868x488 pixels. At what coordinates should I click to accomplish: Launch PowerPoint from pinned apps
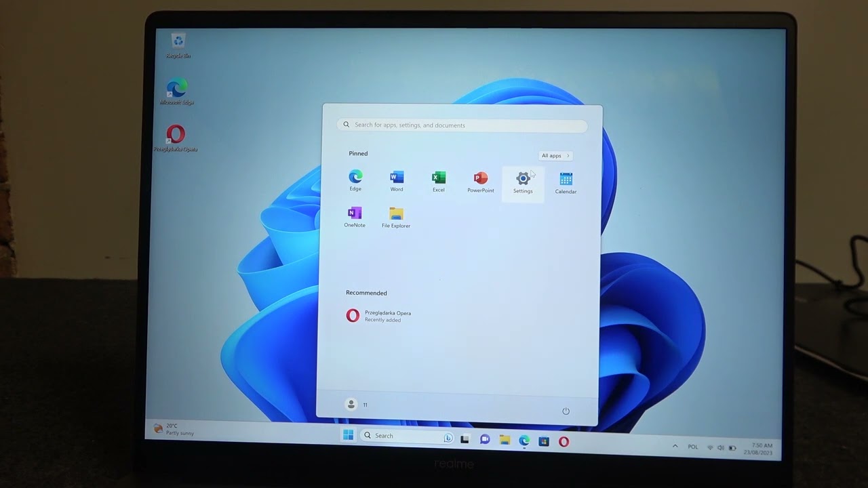pos(481,182)
